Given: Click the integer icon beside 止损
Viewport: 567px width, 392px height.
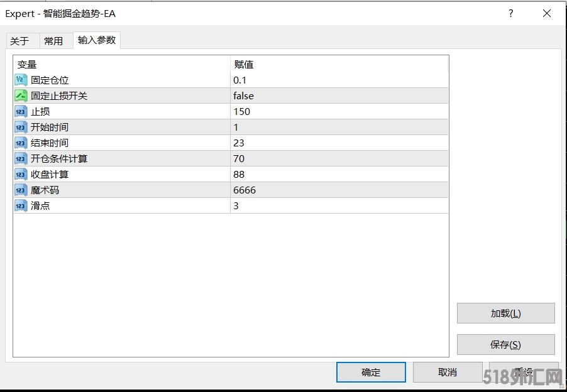Looking at the screenshot, I should 21,111.
